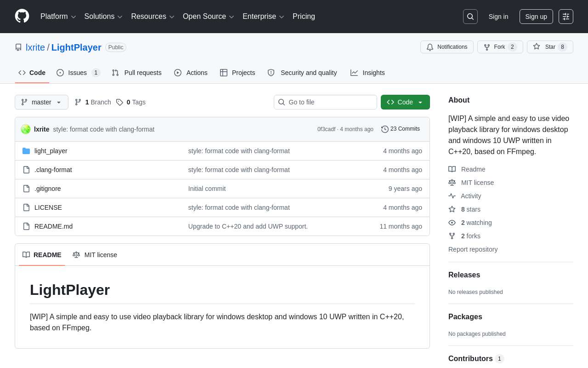Click the pulse icon beside Activity
This screenshot has height=368, width=588.
coord(452,196)
